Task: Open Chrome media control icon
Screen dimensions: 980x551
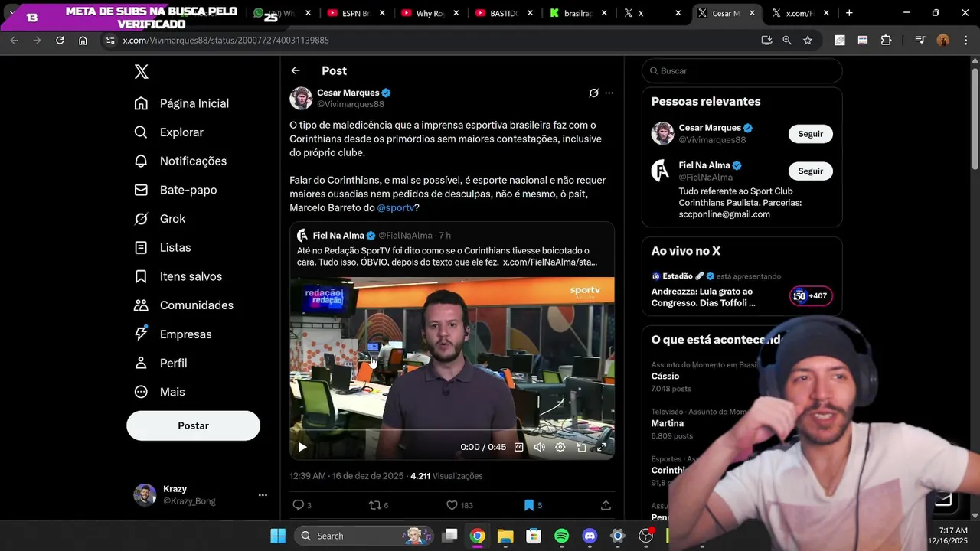Action: click(x=920, y=40)
